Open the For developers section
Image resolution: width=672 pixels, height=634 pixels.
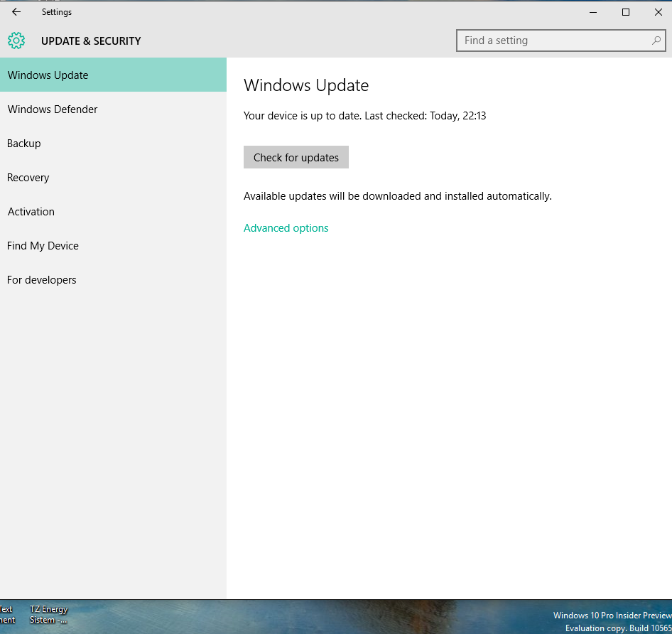click(x=113, y=279)
